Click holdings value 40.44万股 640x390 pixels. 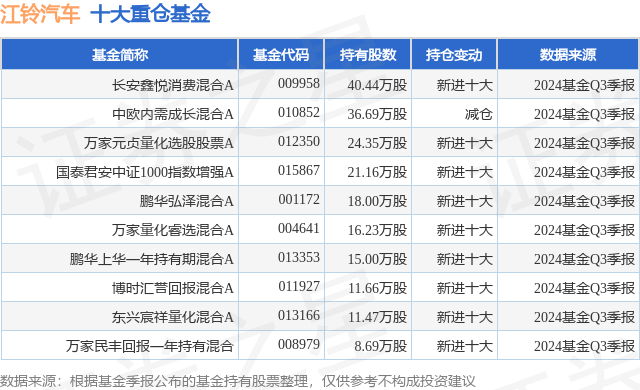click(x=377, y=85)
